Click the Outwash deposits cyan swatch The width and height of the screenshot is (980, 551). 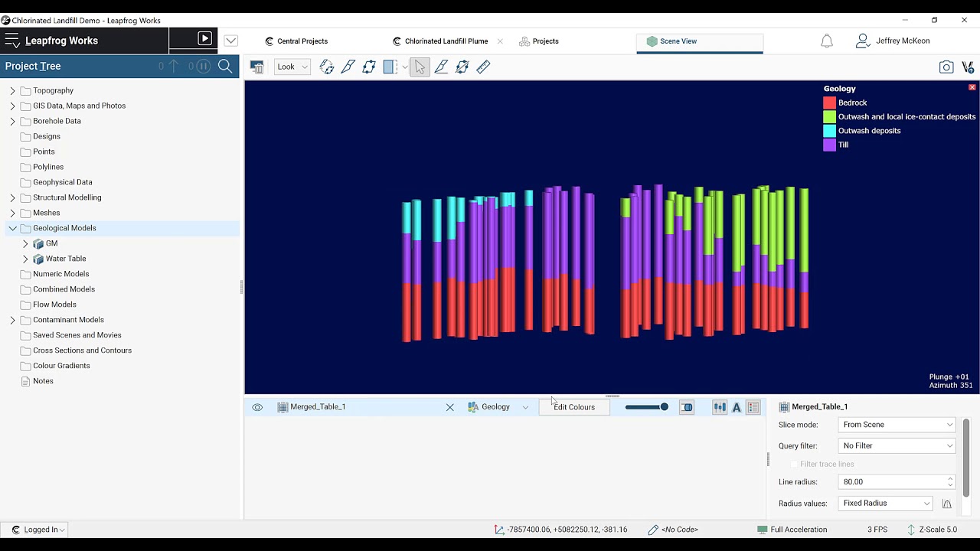click(x=829, y=131)
